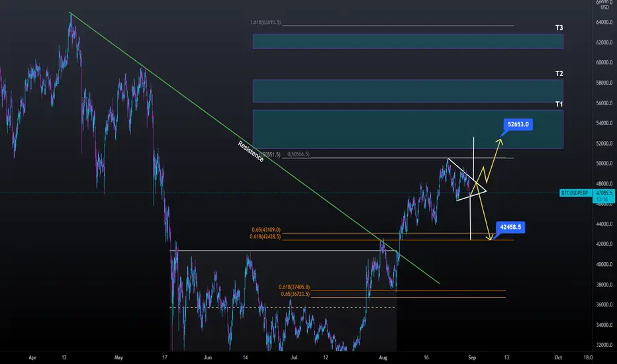Click the Jul label on time axis
The width and height of the screenshot is (617, 364).
[x=294, y=357]
